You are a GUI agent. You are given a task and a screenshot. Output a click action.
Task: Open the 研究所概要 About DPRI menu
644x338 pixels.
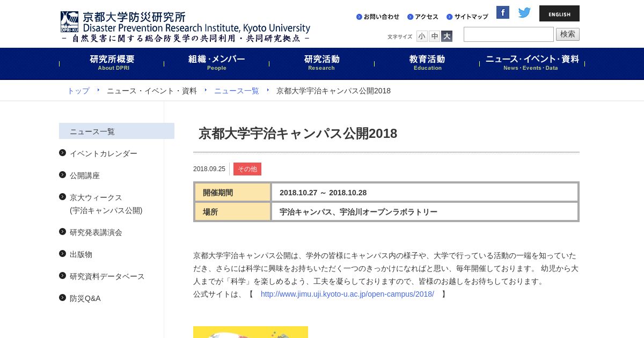pyautogui.click(x=112, y=63)
